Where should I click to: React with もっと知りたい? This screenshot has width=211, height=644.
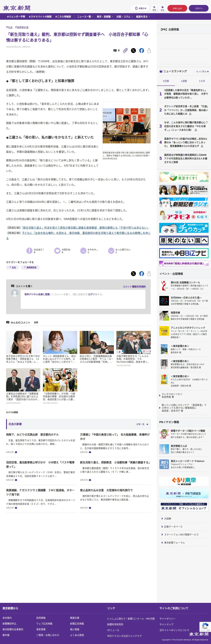point(111,251)
